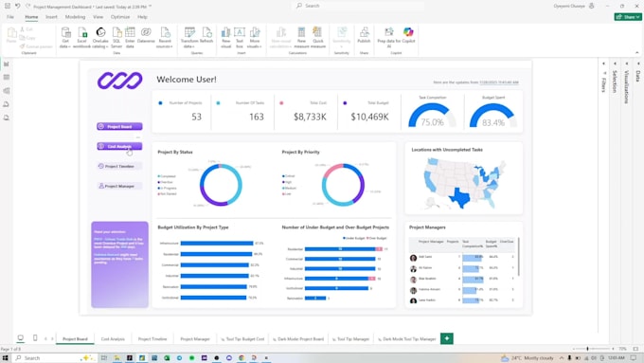Switch to Table view in left sidebar
Screen dimensions: 644x363
pos(7,78)
